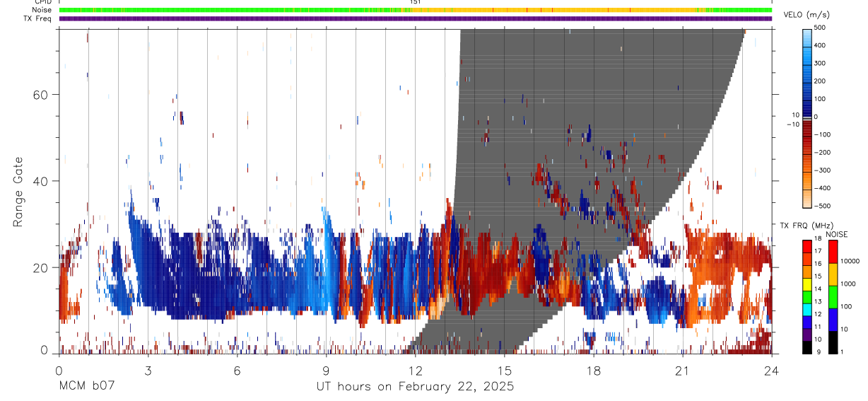This screenshot has width=868, height=401.
Task: Click the "400" label on the velocity scale
Action: pos(821,45)
